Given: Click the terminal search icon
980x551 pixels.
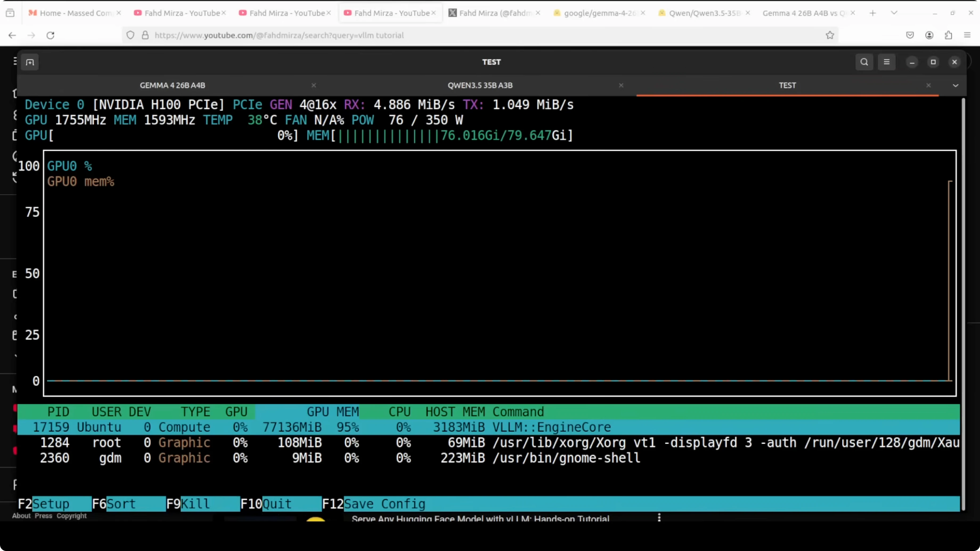Looking at the screenshot, I should (x=864, y=62).
